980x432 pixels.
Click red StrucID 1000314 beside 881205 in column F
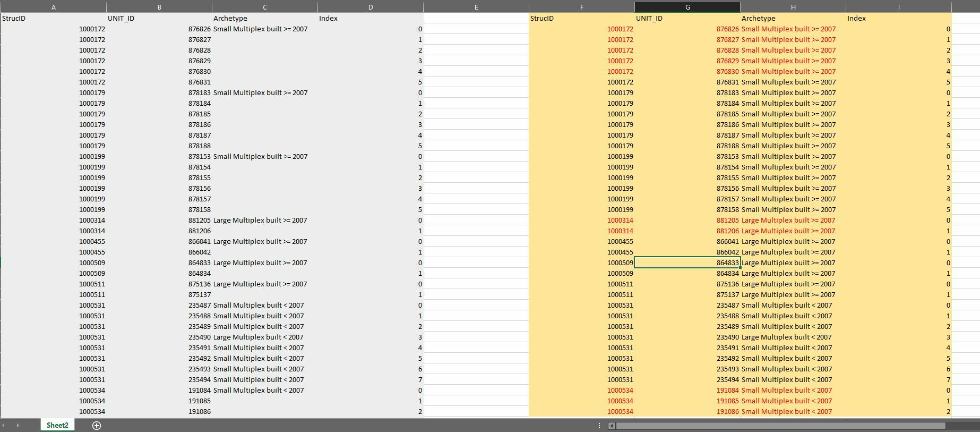click(x=582, y=220)
